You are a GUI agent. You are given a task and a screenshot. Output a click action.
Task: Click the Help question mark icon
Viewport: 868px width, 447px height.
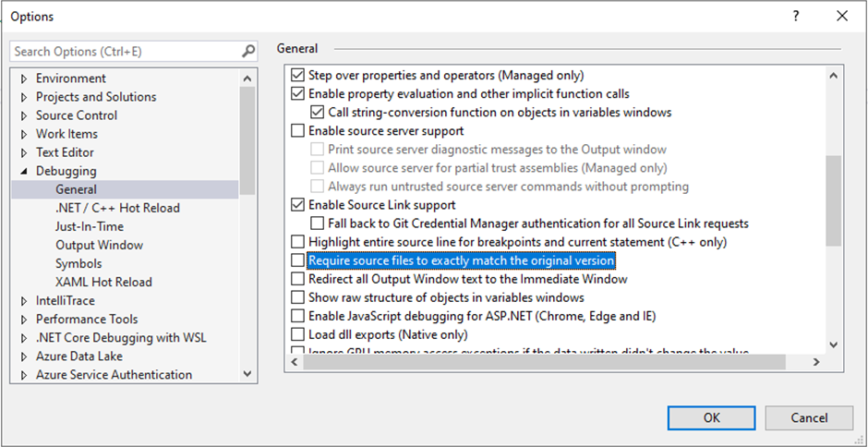click(796, 17)
